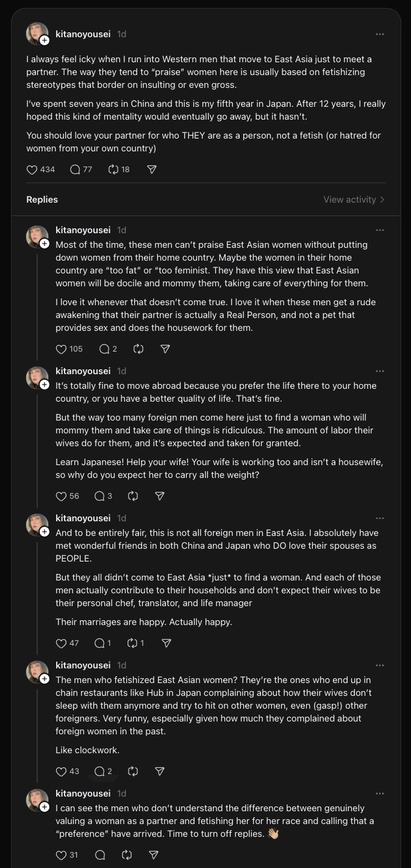Open comments on post with 77 replies

coord(75,170)
